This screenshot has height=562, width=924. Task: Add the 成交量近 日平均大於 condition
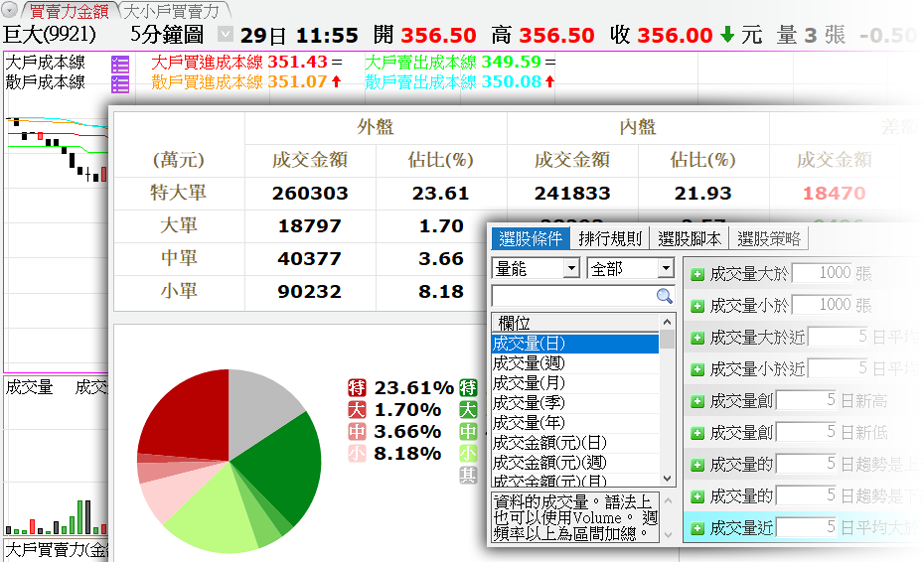(697, 528)
